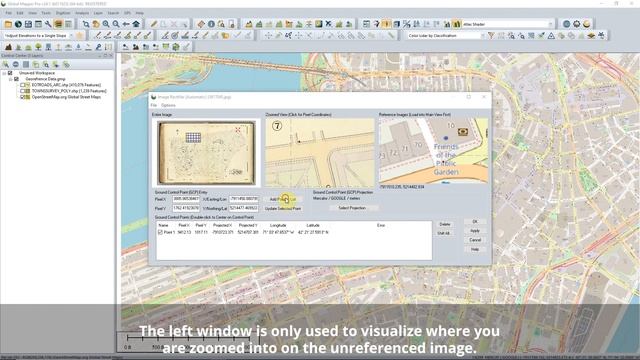The image size is (640, 360).
Task: Click the Longitude column header
Action: click(278, 225)
